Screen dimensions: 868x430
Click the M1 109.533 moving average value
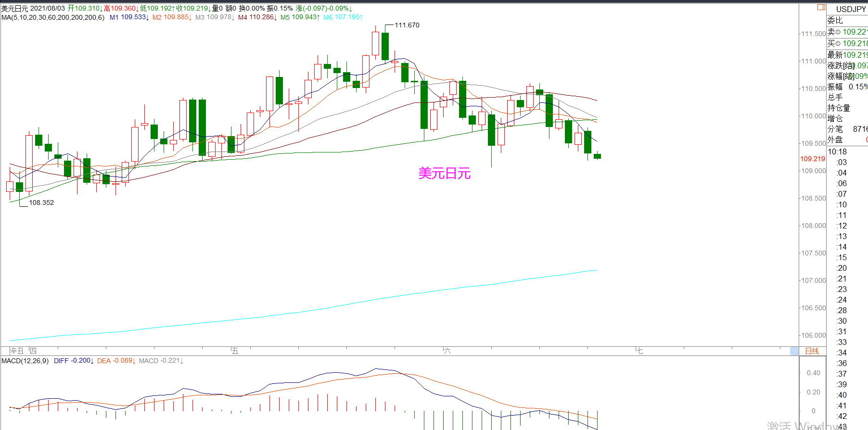point(129,17)
